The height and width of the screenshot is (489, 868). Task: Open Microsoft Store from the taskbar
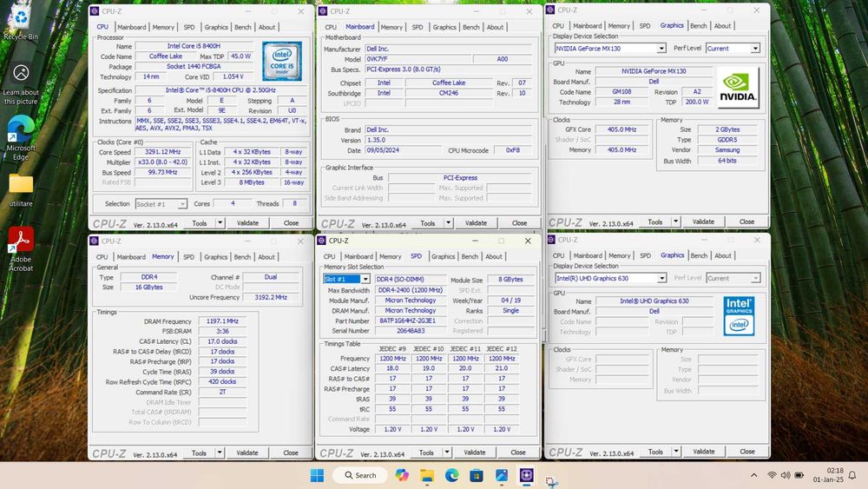pos(477,475)
